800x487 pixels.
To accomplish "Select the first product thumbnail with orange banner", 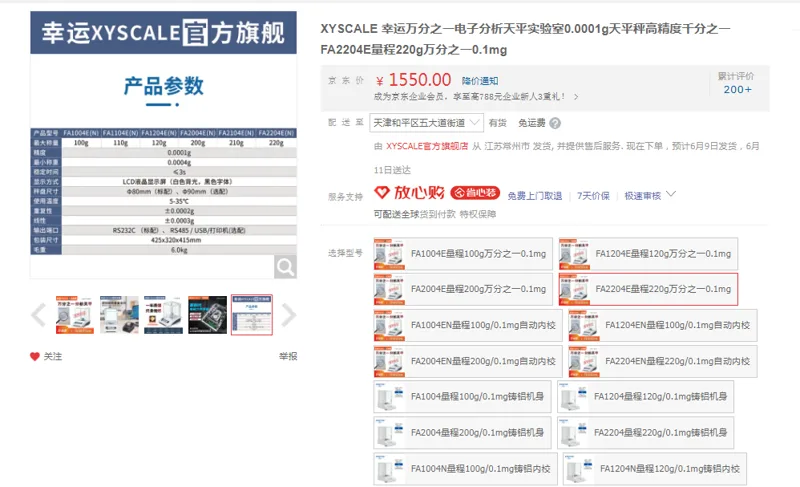I will 75,315.
